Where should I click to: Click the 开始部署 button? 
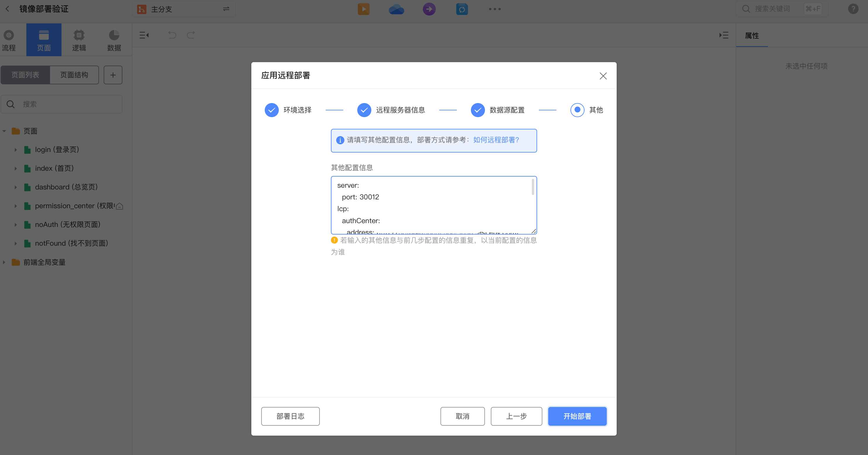577,416
